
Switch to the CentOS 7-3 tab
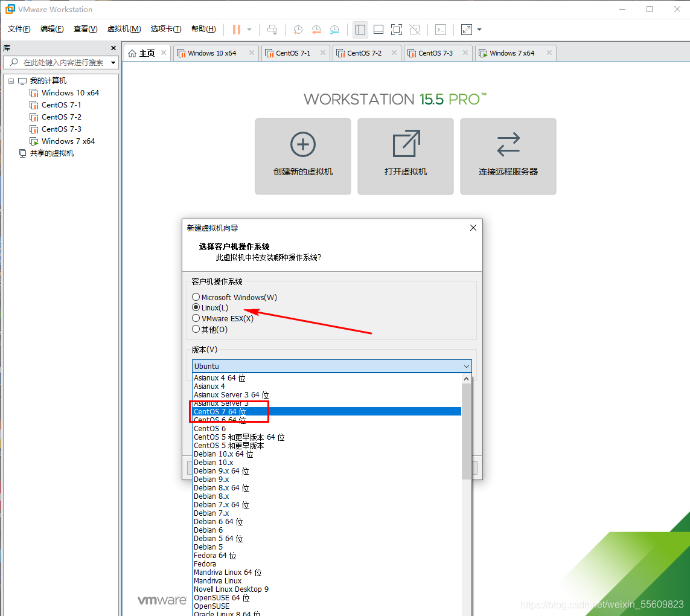(x=435, y=53)
